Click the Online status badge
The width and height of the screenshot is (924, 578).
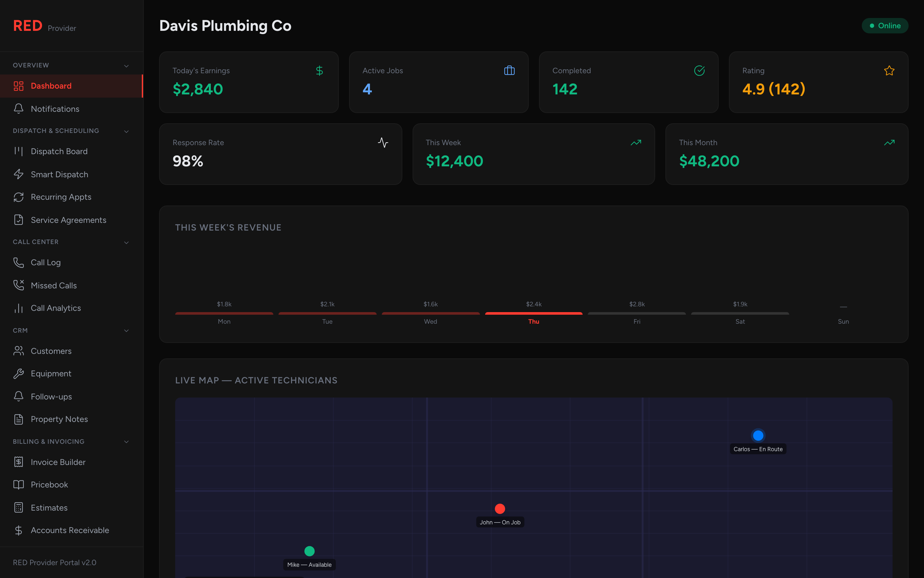885,26
